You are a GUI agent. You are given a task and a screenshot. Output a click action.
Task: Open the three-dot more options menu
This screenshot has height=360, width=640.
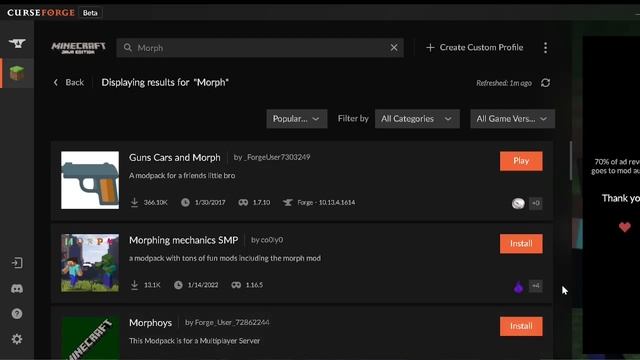[545, 48]
